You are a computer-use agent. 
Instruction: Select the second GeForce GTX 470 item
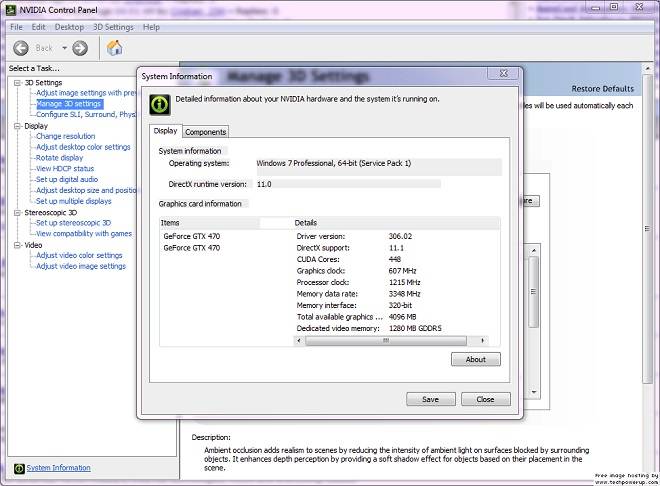tap(192, 248)
